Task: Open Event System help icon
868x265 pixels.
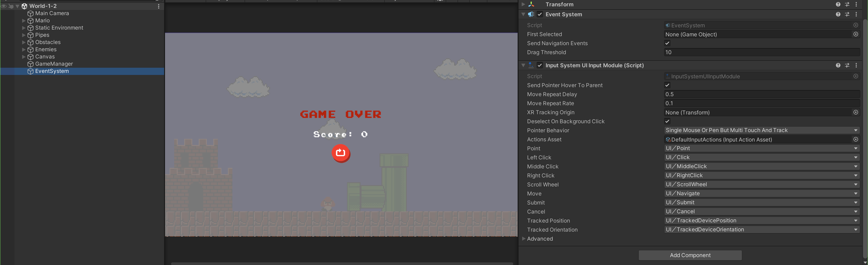Action: click(838, 14)
